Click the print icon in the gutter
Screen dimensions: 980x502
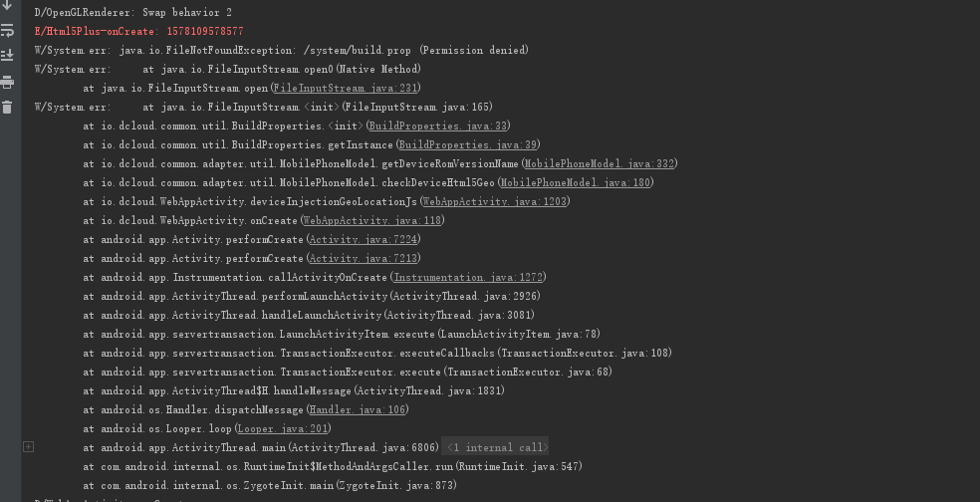pos(7,82)
